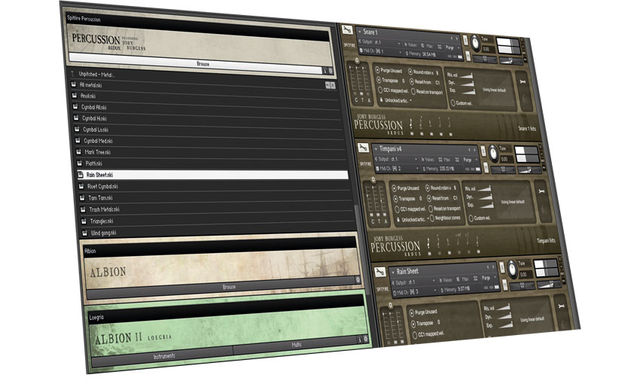Toggle Purge Unused in Snare 1
Viewport: 640px width, 390px height.
378,70
